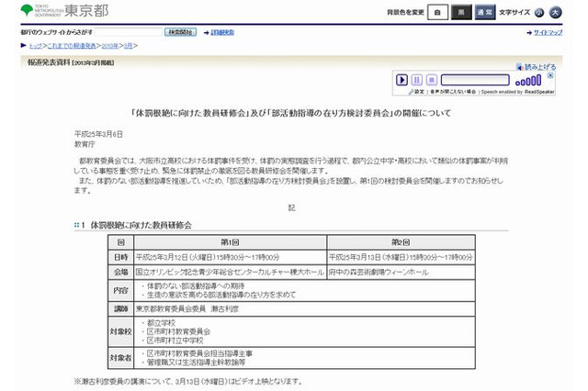
Task: Adjust the ReadSpeaker volume bars
Action: point(528,80)
